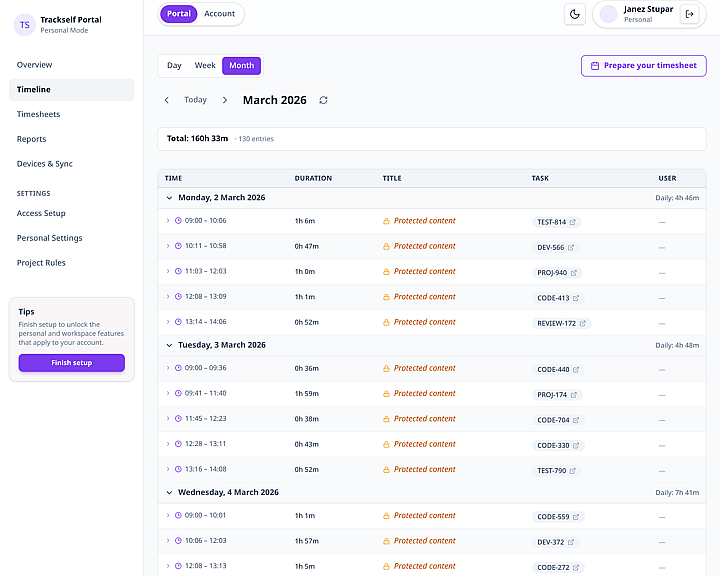Screen dimensions: 720x576
Task: Expand the 09:00 – 10:06 entry row
Action: click(x=168, y=220)
